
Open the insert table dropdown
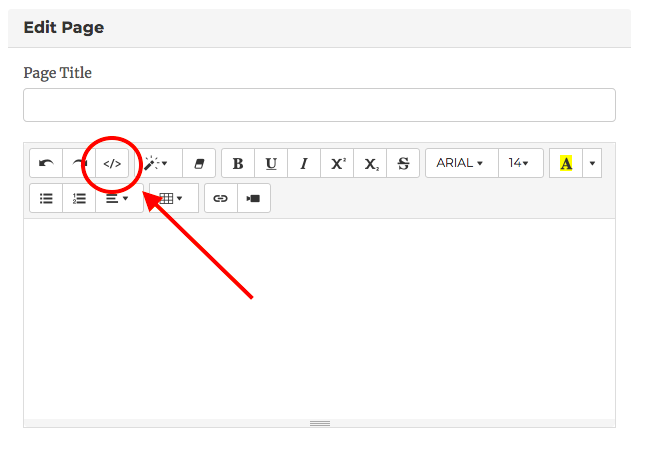[x=172, y=198]
